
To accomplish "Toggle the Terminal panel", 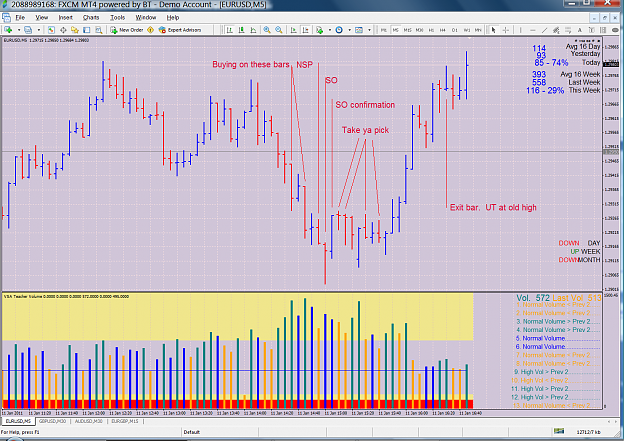I will 86,30.
